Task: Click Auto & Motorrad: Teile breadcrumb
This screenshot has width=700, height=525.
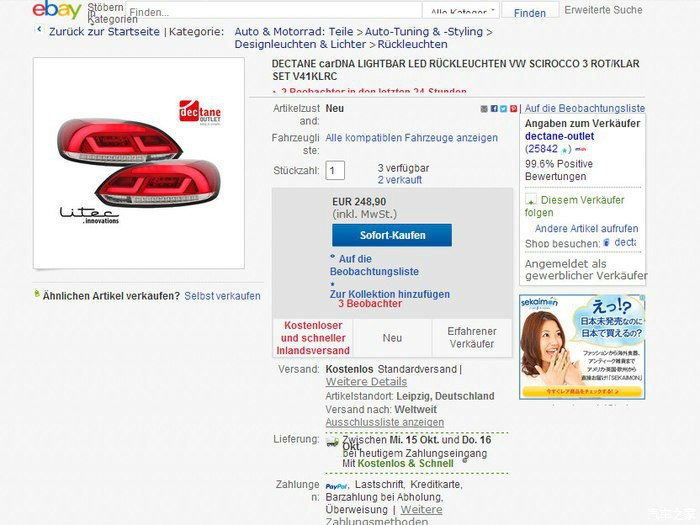Action: (x=292, y=31)
